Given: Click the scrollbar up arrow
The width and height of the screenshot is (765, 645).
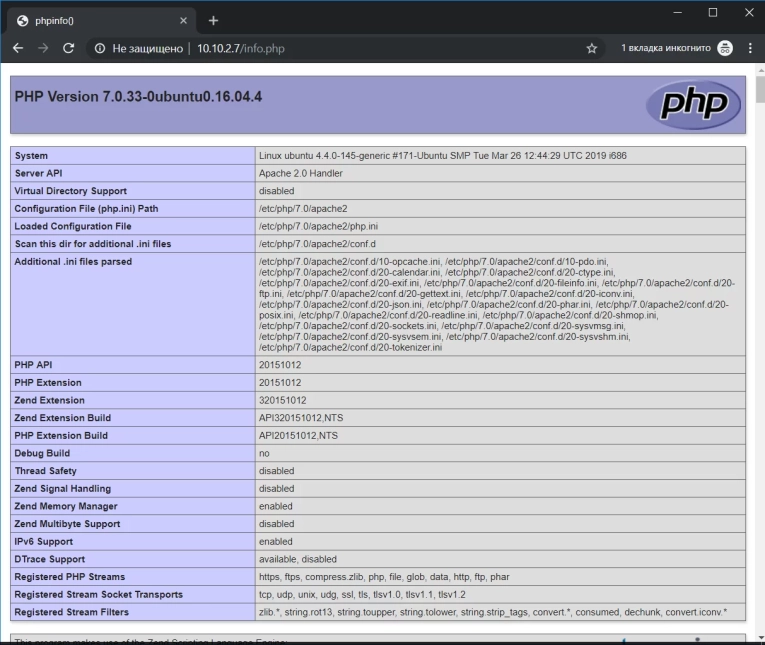Looking at the screenshot, I should coord(759,69).
